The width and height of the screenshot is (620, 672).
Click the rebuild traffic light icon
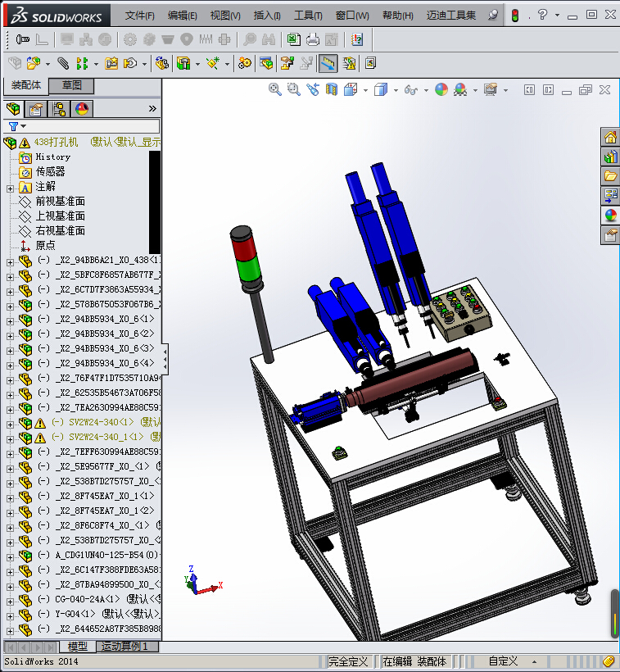coord(515,16)
